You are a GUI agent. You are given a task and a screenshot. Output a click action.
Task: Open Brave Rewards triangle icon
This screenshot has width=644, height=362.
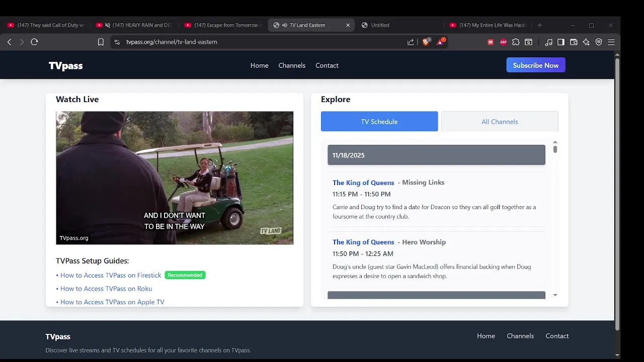[x=440, y=42]
